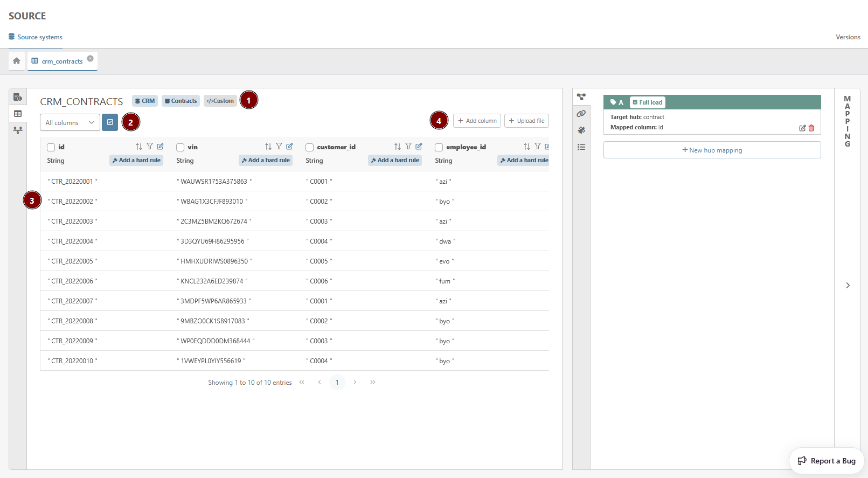Tick the employee_id column checkbox

[439, 147]
